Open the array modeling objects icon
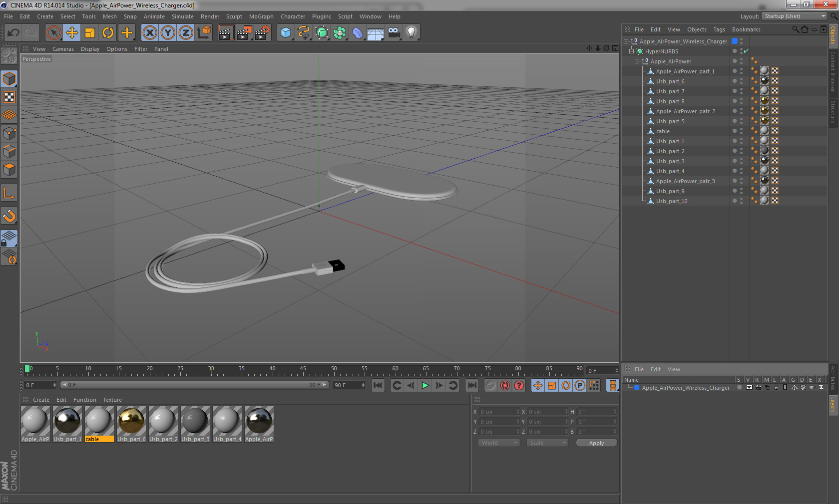This screenshot has width=839, height=504. tap(340, 33)
